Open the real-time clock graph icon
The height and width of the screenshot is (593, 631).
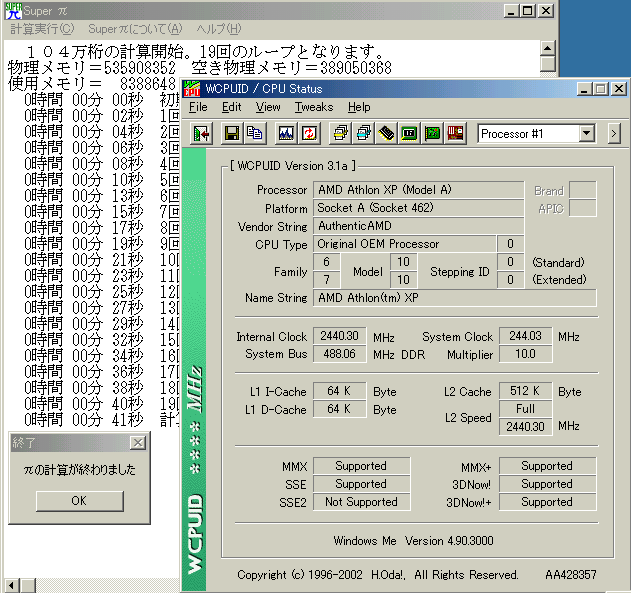point(286,133)
